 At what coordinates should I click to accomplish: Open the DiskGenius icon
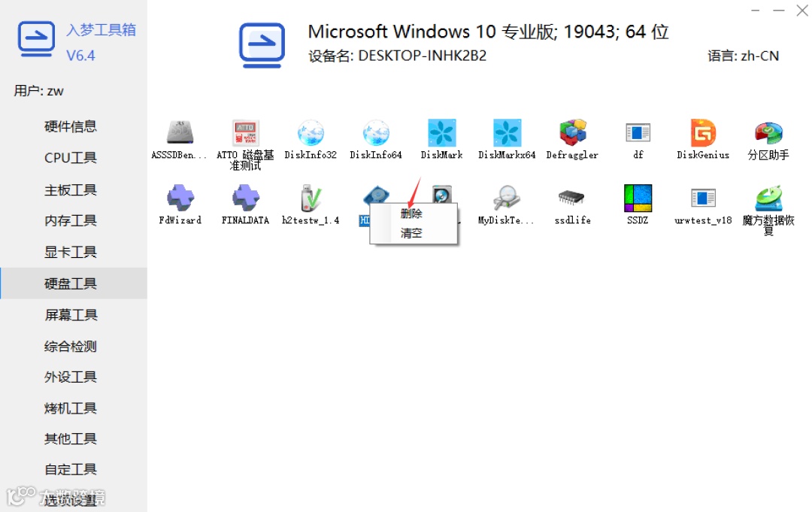coord(703,132)
